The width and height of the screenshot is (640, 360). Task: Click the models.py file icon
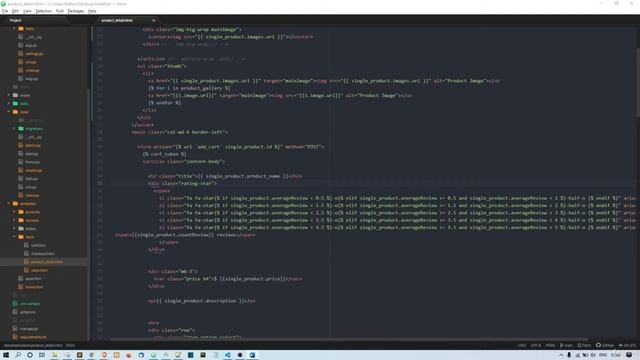click(21, 170)
